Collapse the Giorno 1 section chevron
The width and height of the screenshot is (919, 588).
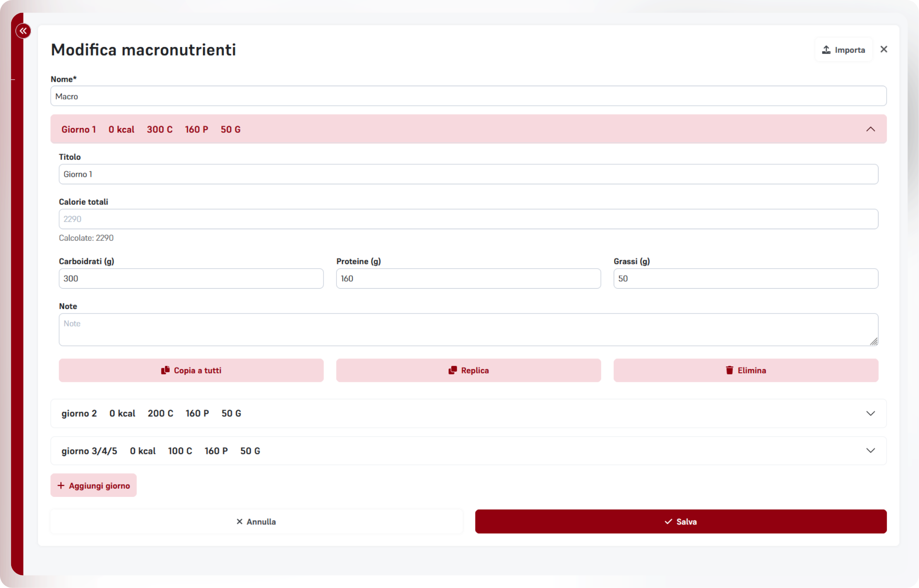click(870, 129)
